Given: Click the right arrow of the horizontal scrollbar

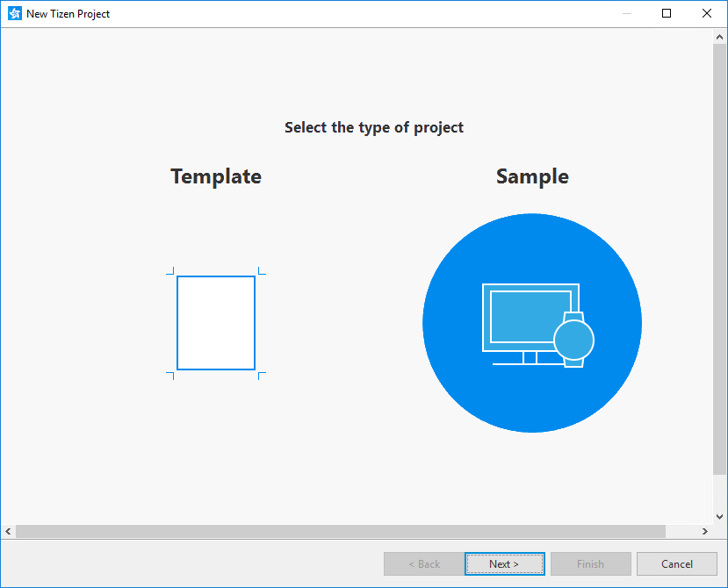Looking at the screenshot, I should click(x=704, y=531).
